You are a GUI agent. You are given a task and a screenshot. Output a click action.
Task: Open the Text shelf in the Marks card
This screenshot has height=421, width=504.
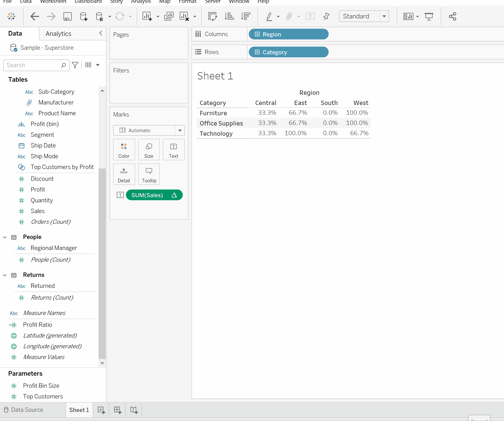pos(174,150)
